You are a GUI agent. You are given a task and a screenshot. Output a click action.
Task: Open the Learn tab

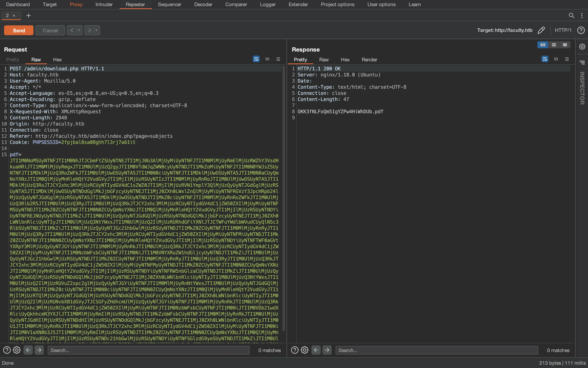coord(414,4)
